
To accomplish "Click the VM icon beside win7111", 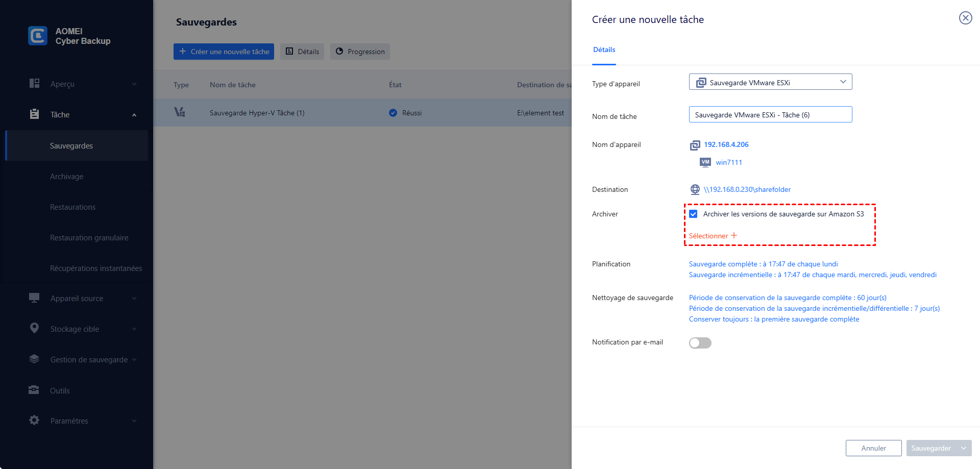I will click(x=705, y=162).
